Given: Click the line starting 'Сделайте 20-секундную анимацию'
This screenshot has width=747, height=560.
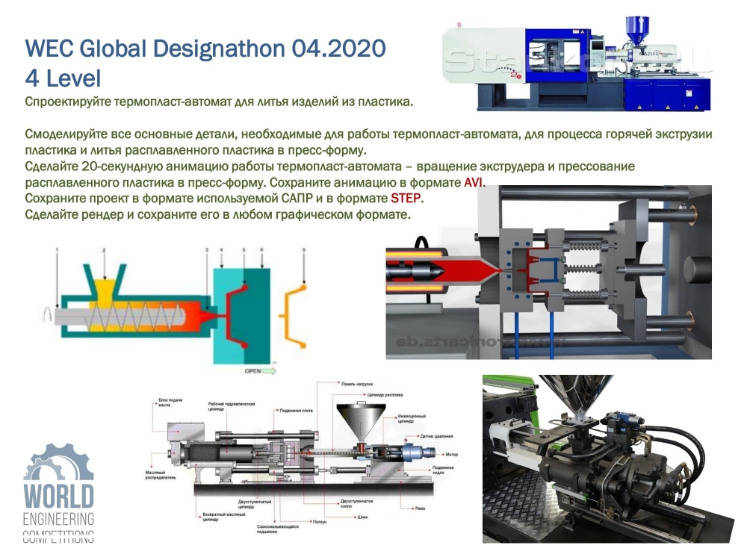Looking at the screenshot, I should tap(329, 167).
